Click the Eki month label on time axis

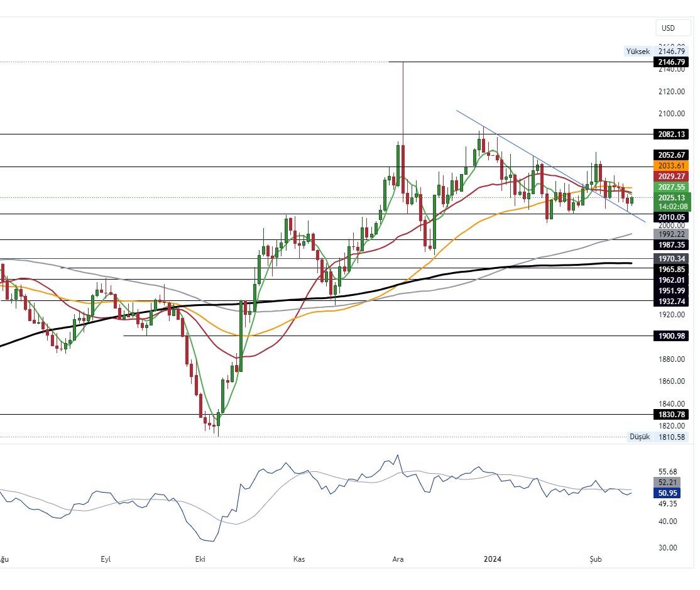point(200,559)
